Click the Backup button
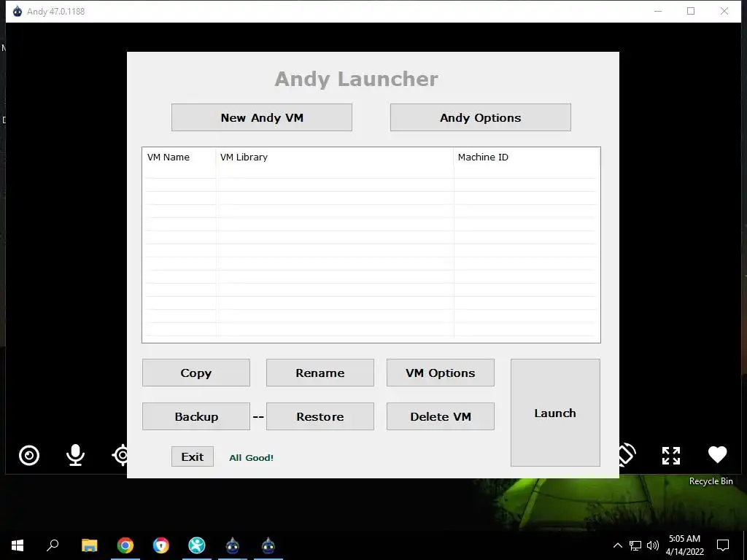This screenshot has height=560, width=747. pos(196,416)
